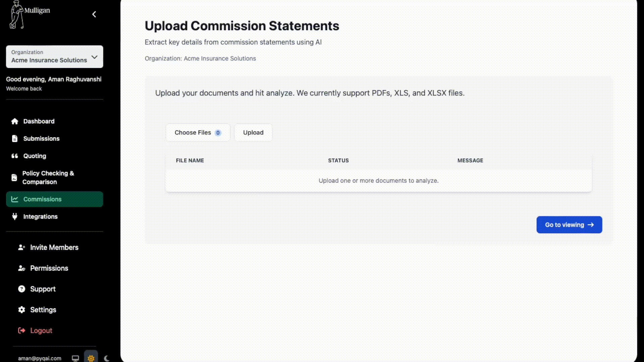Viewport: 644px width, 362px height.
Task: Click the Mulligan golfer logo
Action: coord(17,15)
